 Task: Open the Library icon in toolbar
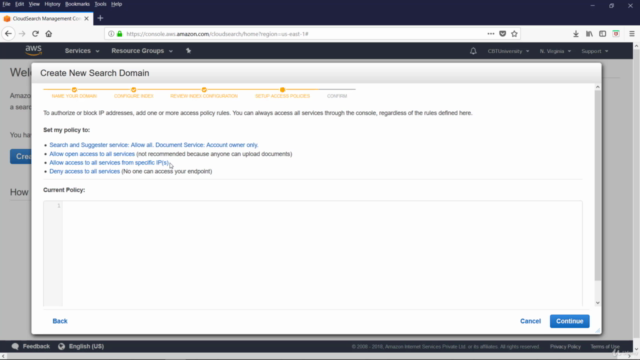point(589,34)
